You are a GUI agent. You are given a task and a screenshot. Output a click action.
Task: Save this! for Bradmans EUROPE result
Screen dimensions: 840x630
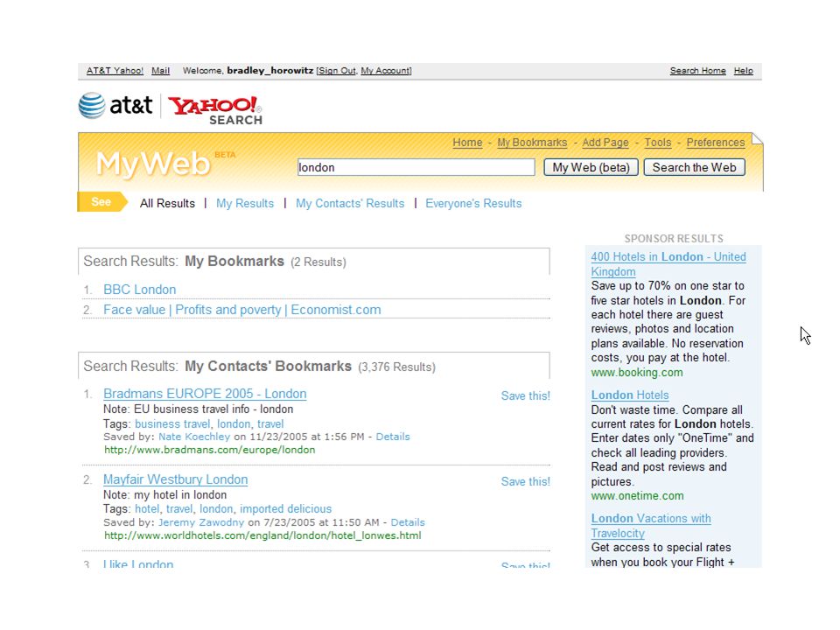pyautogui.click(x=525, y=395)
